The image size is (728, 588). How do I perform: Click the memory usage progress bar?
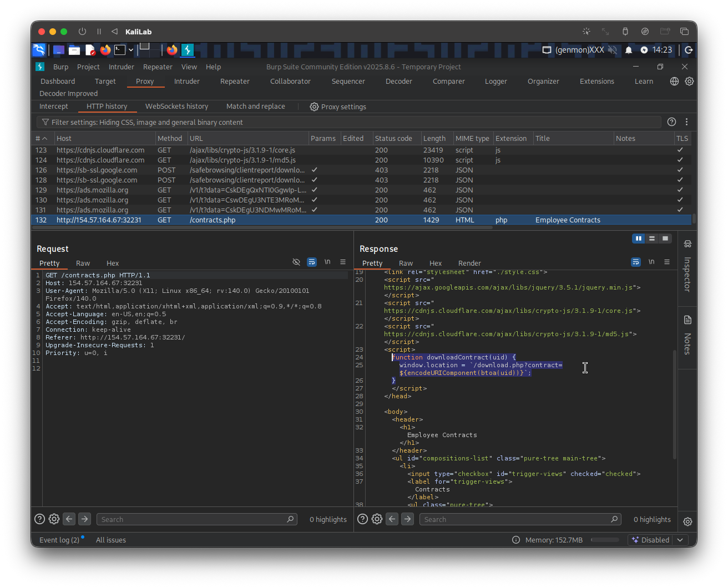pyautogui.click(x=605, y=540)
